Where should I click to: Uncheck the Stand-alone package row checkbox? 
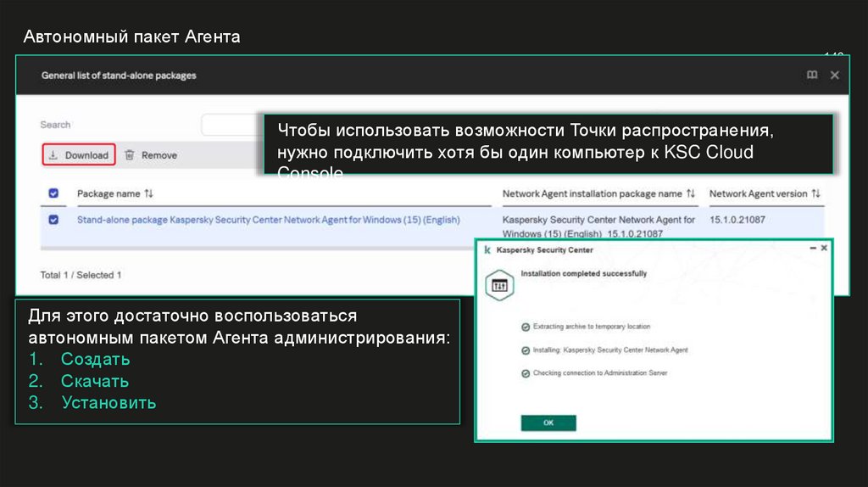[x=53, y=220]
